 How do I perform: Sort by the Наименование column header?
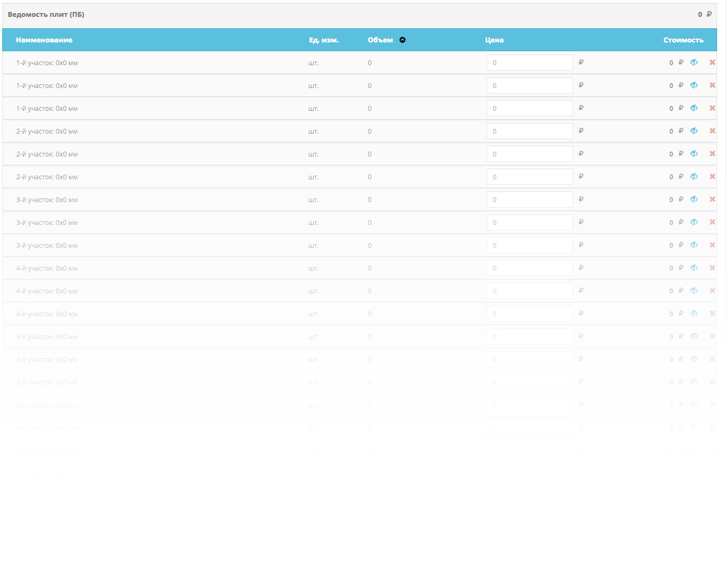point(44,40)
